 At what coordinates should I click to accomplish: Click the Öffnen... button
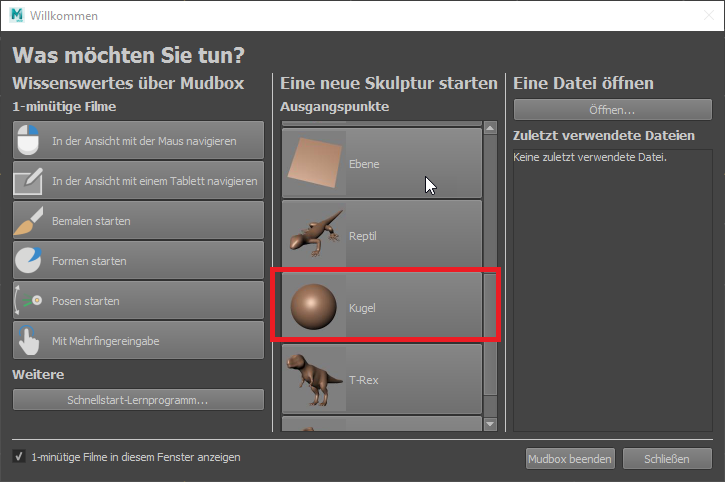coord(613,110)
